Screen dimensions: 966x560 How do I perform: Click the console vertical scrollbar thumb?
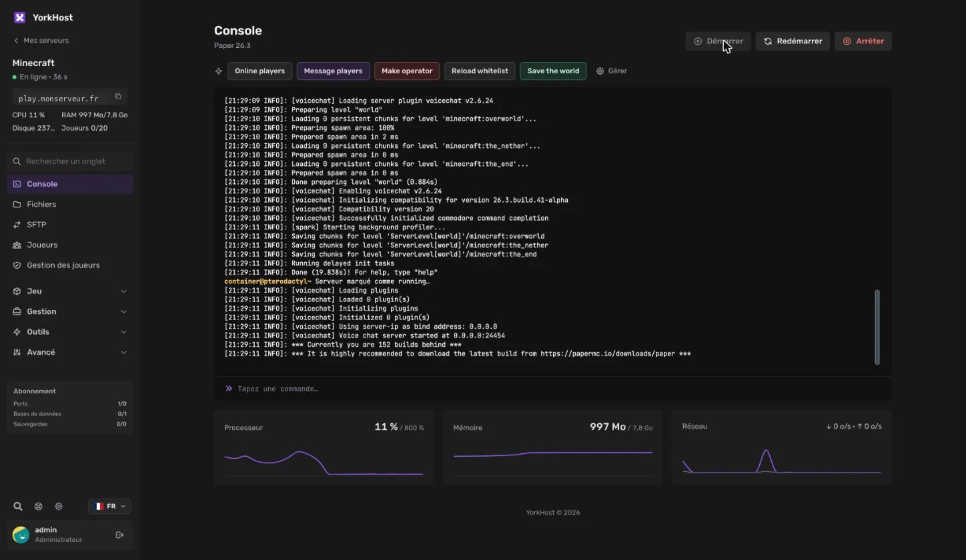point(877,327)
